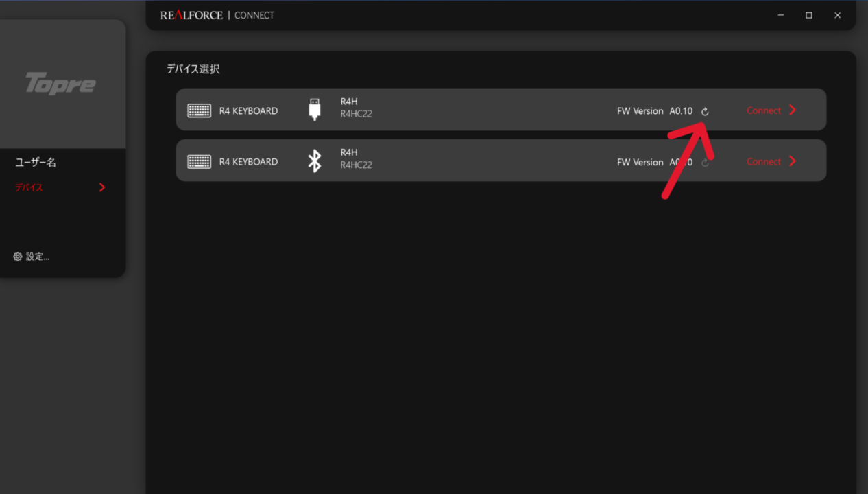868x494 pixels.
Task: Click the R4HC22 model name in the USB row
Action: (x=356, y=115)
